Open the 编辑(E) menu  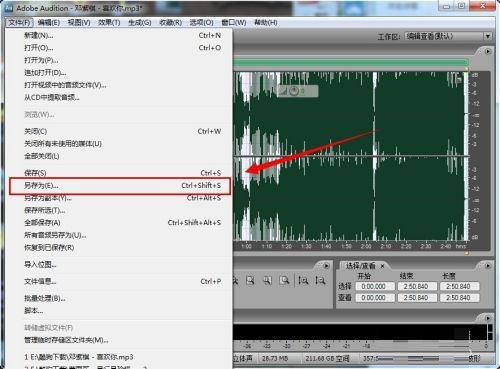49,22
